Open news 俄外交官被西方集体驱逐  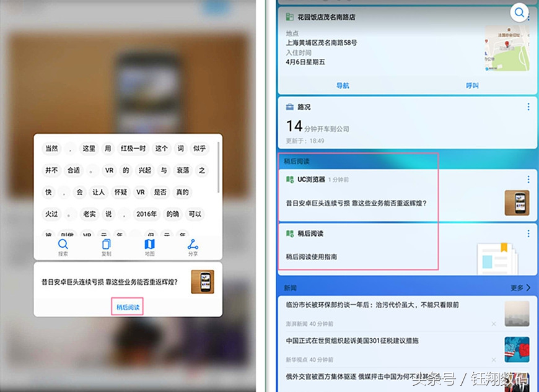point(363,377)
